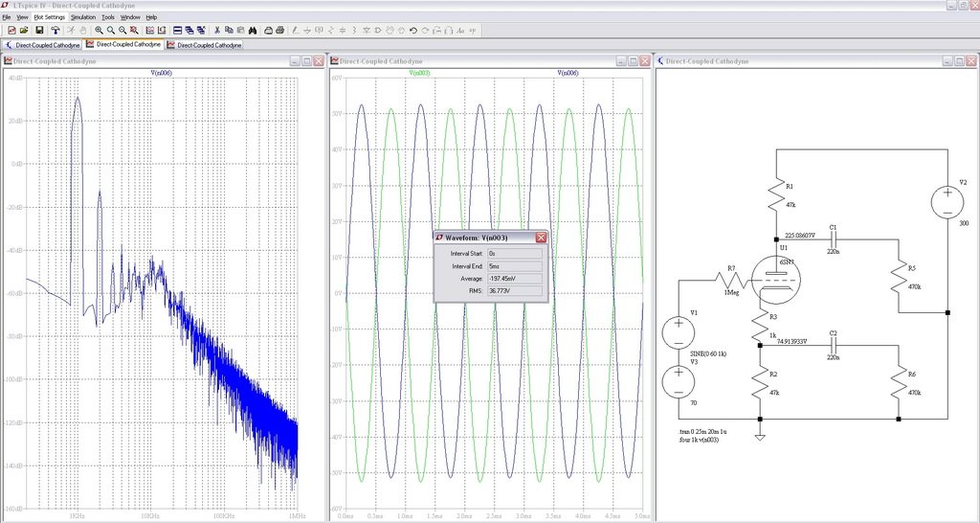This screenshot has width=980, height=523.
Task: Click the Print icon in toolbar
Action: click(278, 31)
